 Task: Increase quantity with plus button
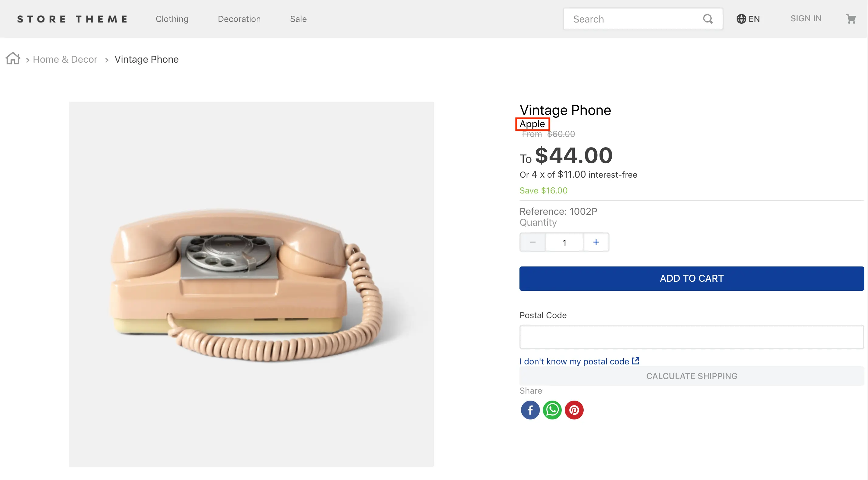coord(596,242)
